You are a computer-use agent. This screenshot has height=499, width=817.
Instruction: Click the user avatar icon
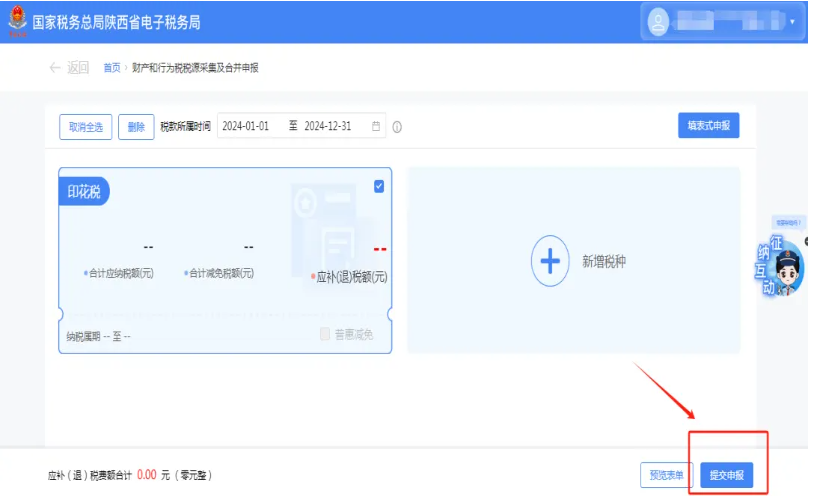(x=658, y=21)
